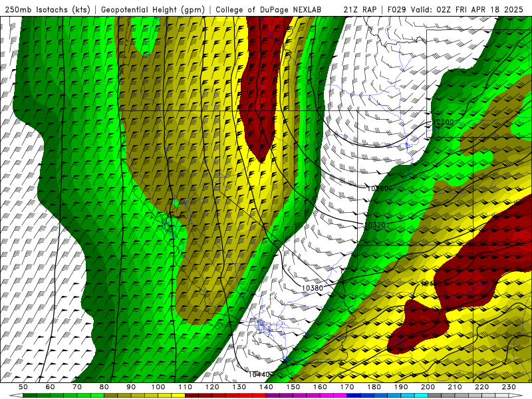Viewport: 532px width, 399px height.
Task: Click the 10380 height contour label
Action: point(312,288)
